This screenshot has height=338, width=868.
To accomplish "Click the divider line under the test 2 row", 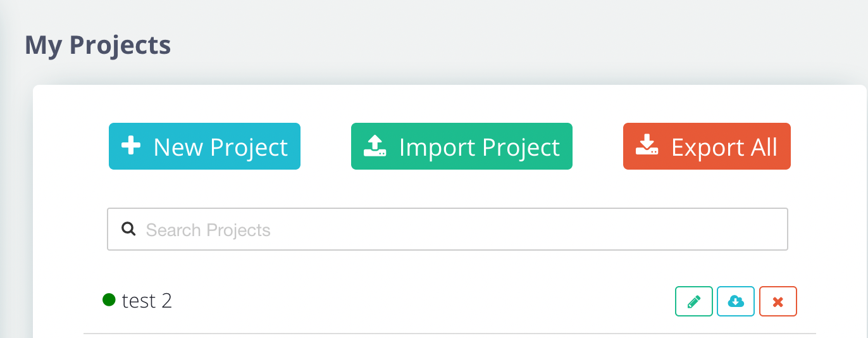I will [450, 333].
